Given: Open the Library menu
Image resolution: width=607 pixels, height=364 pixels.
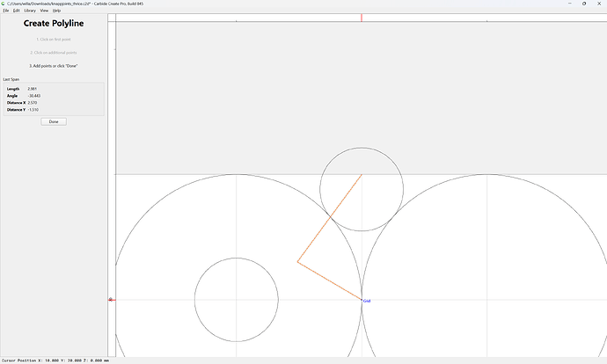Looking at the screenshot, I should 30,11.
